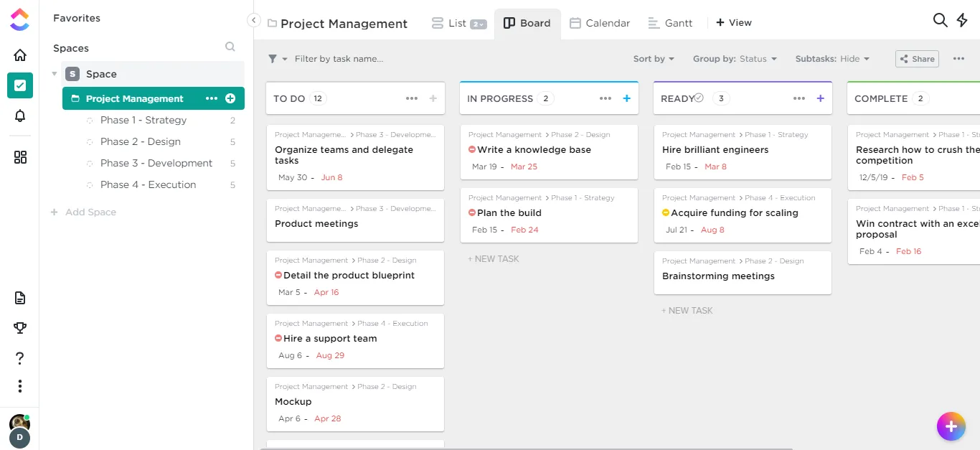Screen dimensions: 980x450
Task: Open search with the magnifier icon
Action: 940,21
